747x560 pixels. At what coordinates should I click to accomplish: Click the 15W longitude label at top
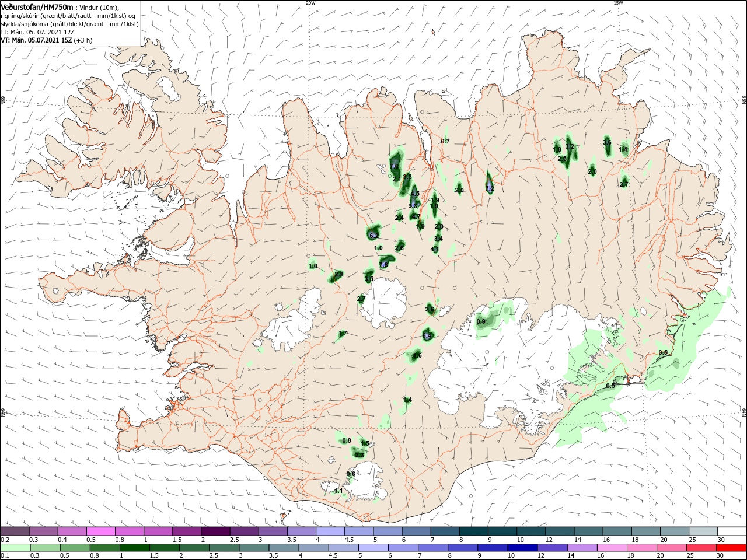(618, 3)
